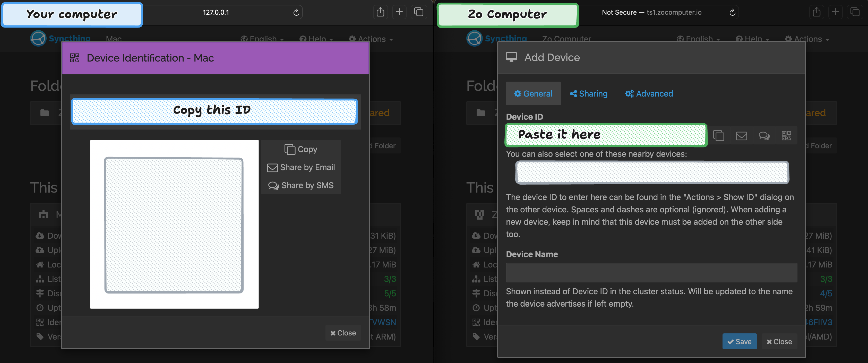Screen dimensions: 868x363
Task: Click the QR code image in Mac dialog
Action: (174, 224)
